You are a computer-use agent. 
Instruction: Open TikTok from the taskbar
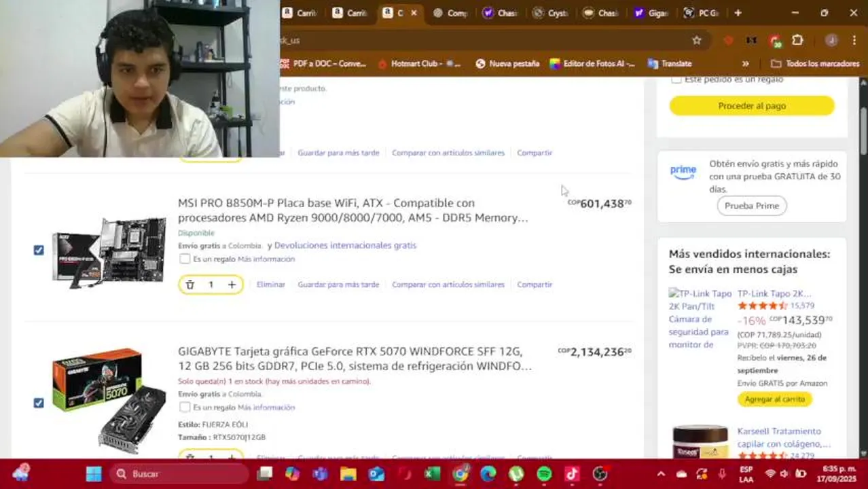(572, 473)
